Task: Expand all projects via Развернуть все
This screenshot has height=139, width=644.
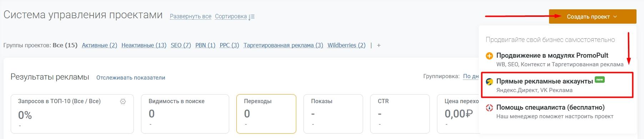Action: pos(190,16)
